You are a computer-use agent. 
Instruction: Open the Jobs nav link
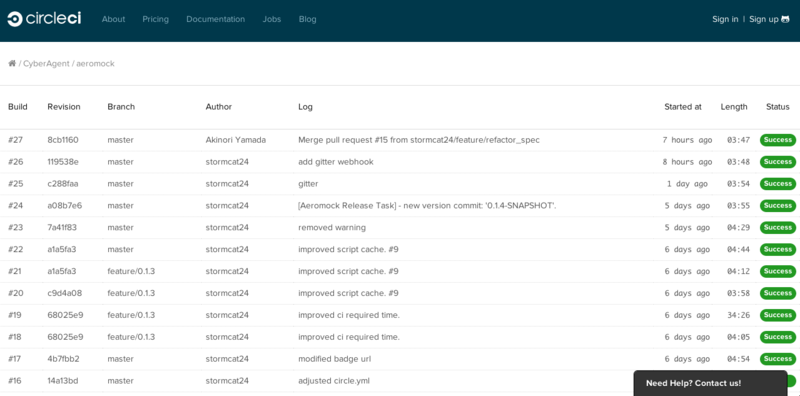pyautogui.click(x=272, y=19)
